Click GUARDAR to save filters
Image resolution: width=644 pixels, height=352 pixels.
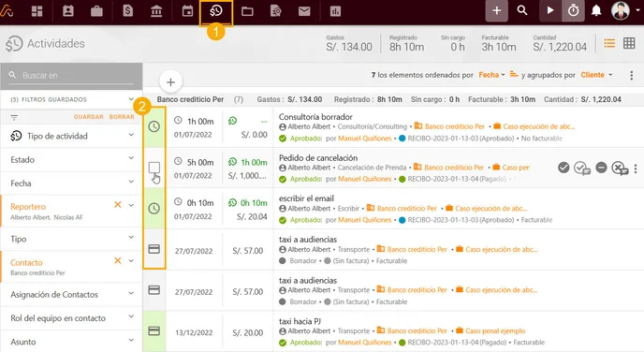tap(89, 117)
